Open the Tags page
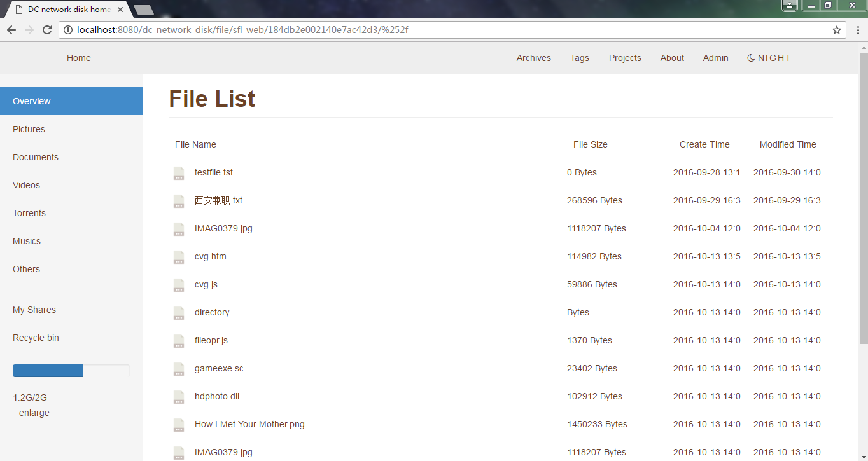 coord(580,58)
